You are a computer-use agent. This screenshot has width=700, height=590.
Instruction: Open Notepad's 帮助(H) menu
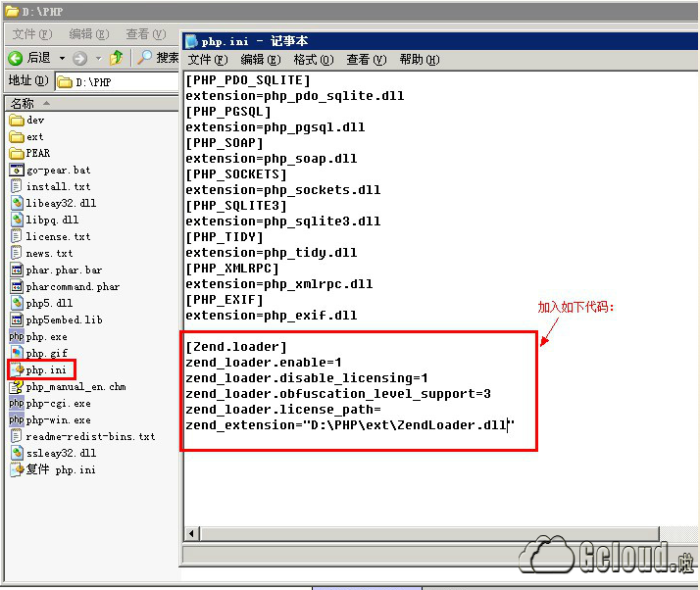tap(420, 60)
